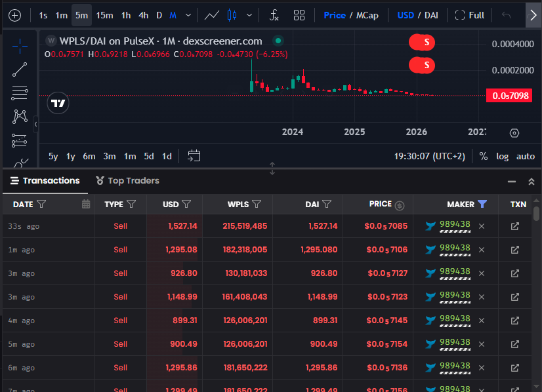
Task: Open maker 989438 in 33s ago row
Action: point(455,224)
